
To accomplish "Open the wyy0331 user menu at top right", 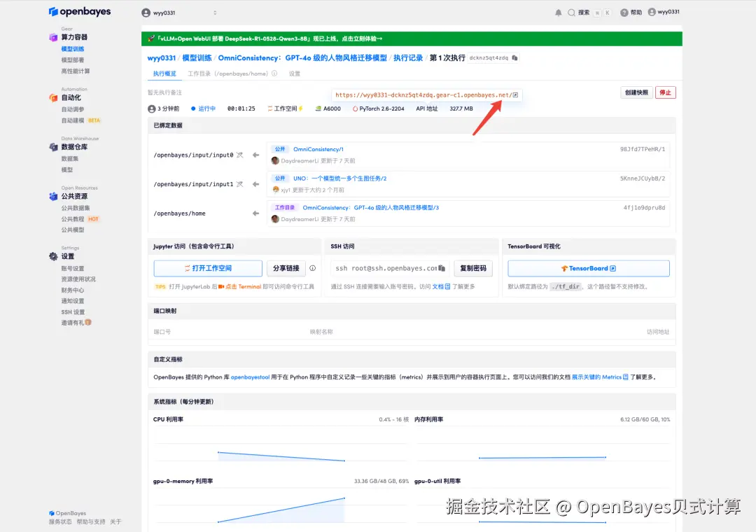I will [664, 12].
